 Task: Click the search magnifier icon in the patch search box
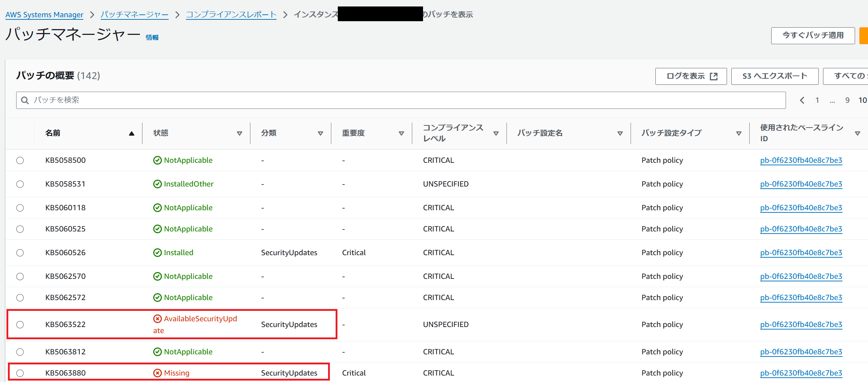(x=25, y=100)
